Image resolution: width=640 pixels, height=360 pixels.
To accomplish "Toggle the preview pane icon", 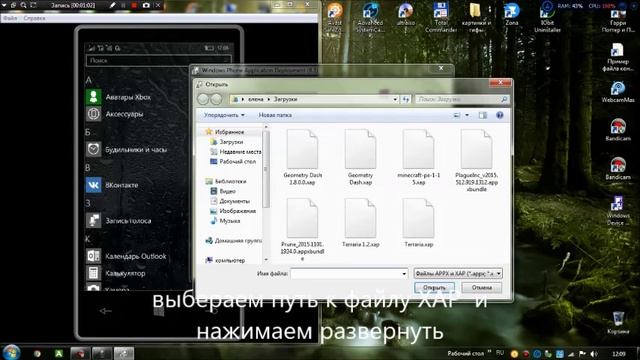I will pos(483,116).
